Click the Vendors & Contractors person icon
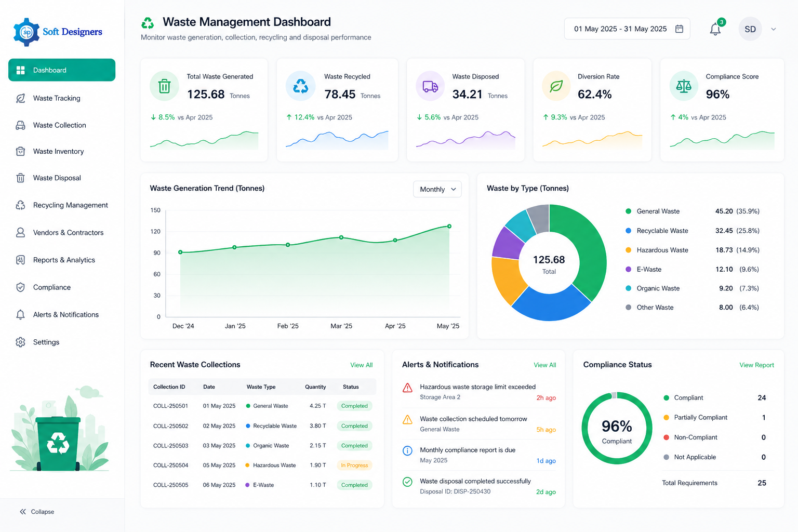Viewport: 798px width, 532px height. pos(21,232)
